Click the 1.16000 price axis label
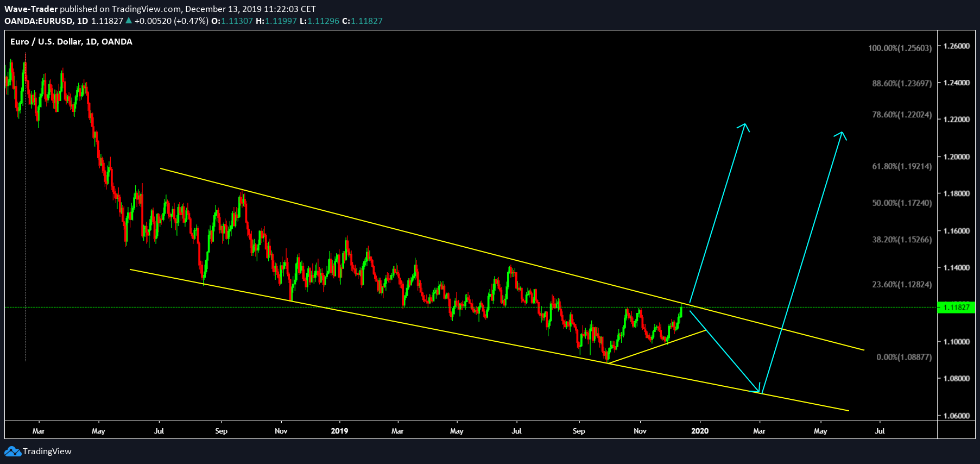 pyautogui.click(x=957, y=230)
